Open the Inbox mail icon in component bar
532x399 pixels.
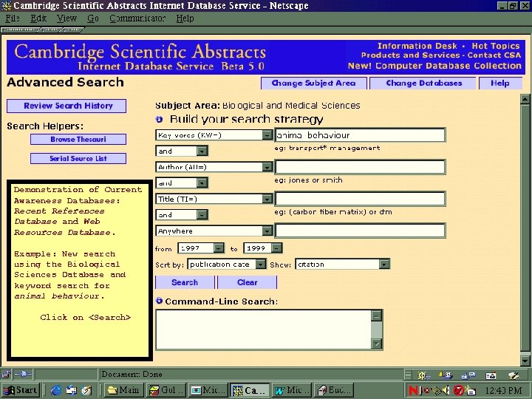[x=445, y=375]
